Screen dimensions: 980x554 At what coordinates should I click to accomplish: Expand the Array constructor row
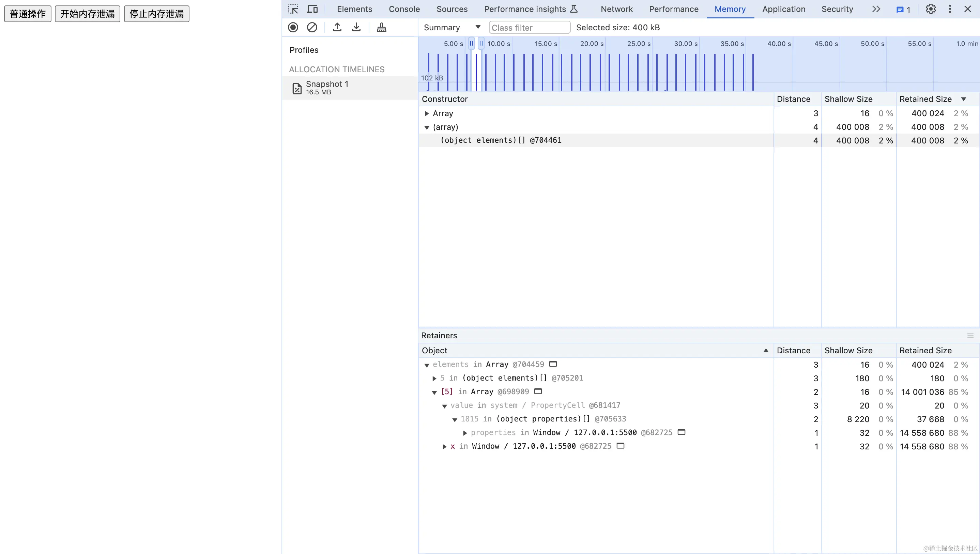point(427,113)
